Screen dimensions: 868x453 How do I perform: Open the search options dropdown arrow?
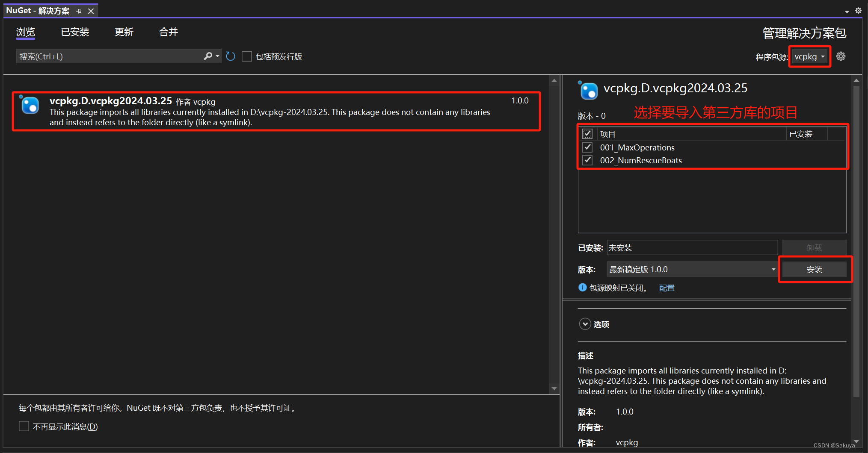click(x=217, y=56)
